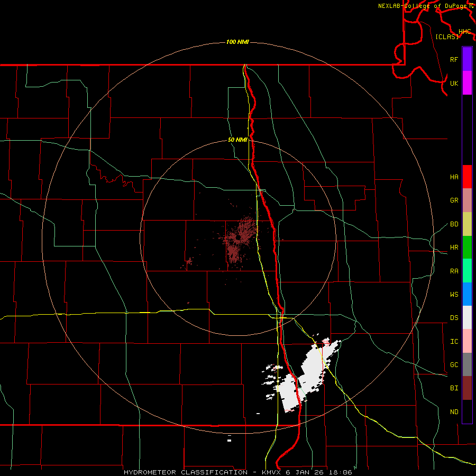
Task: Click the IC legend label
Action: tap(454, 342)
